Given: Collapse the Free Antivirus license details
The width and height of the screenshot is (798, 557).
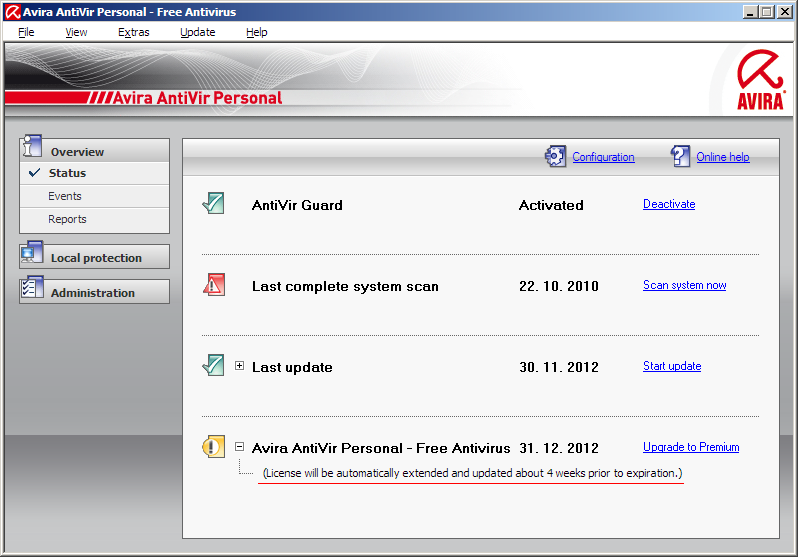Looking at the screenshot, I should coord(240,447).
